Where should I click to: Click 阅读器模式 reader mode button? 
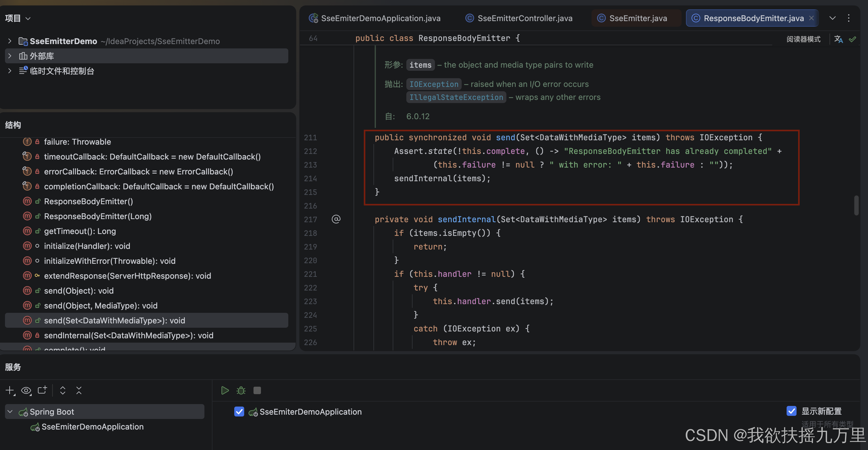tap(804, 39)
